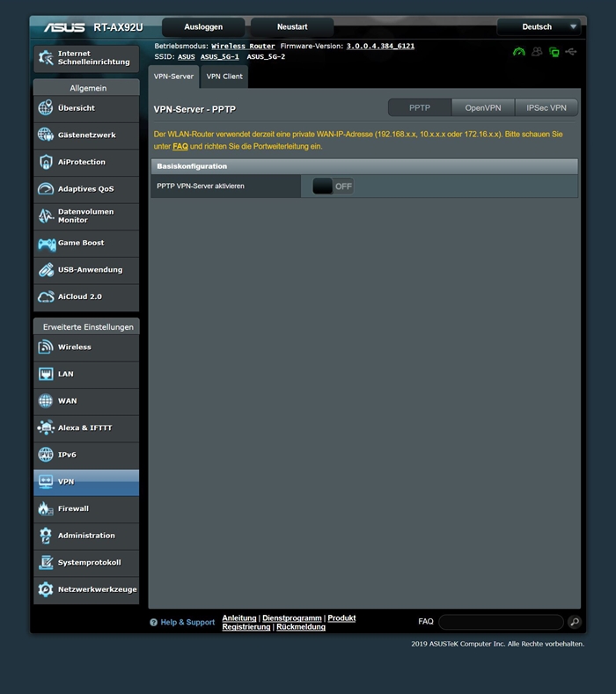The image size is (616, 694).
Task: Switch to the VPN-Server tab
Action: pos(173,77)
